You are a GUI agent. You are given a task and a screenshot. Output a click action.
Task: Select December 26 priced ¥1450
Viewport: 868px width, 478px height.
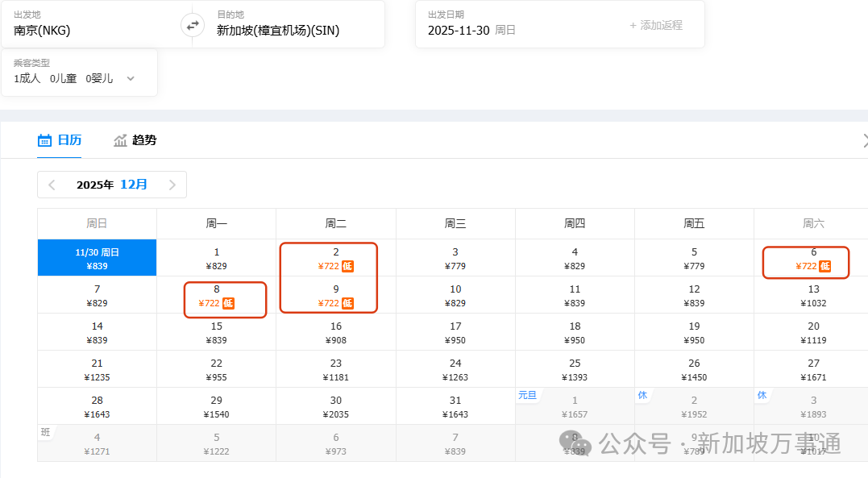[694, 369]
